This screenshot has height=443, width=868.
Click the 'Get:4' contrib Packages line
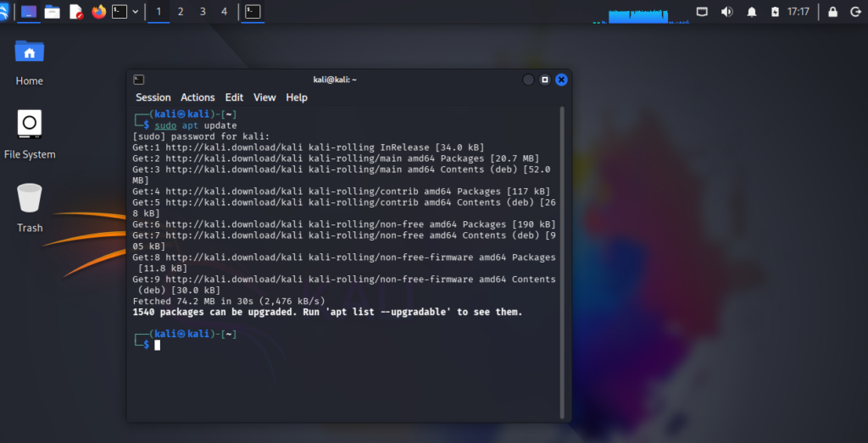tap(342, 191)
